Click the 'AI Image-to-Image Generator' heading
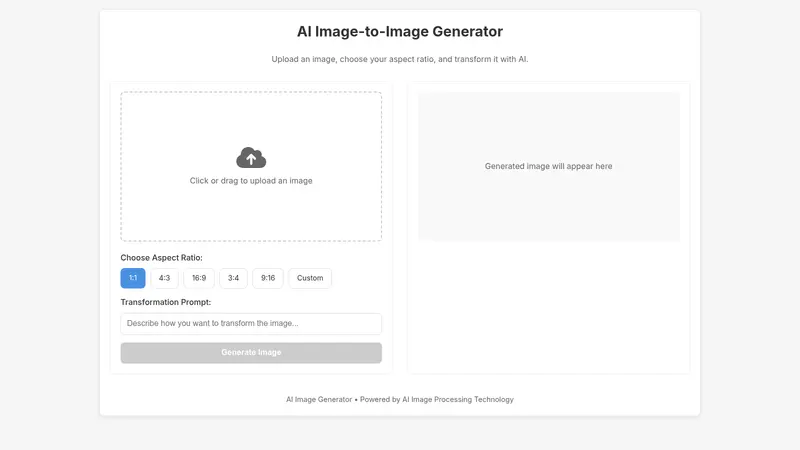800x450 pixels. [x=400, y=32]
